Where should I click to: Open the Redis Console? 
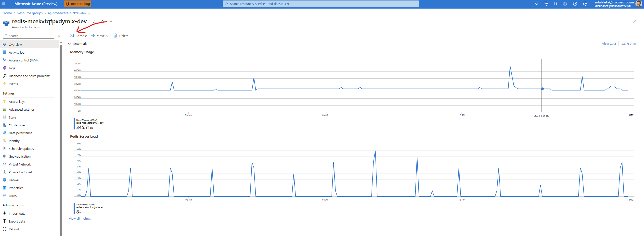[x=78, y=36]
